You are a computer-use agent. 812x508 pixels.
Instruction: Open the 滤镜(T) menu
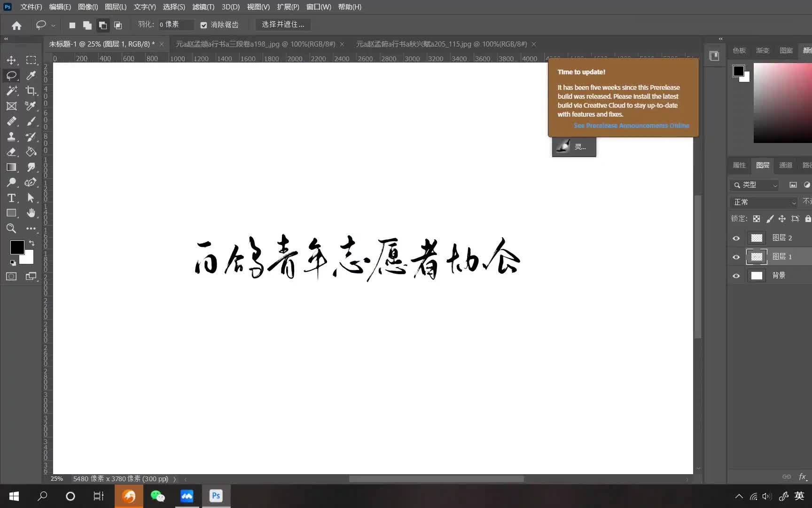coord(203,7)
